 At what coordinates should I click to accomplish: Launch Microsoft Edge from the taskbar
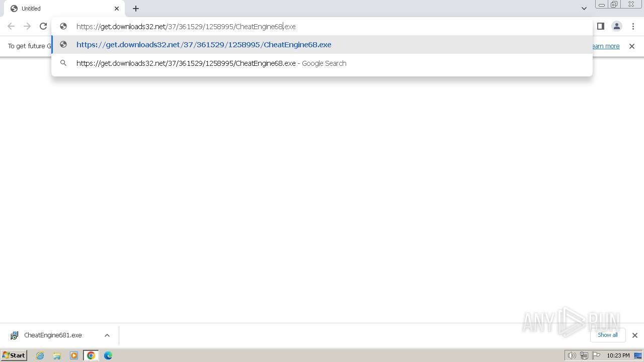pos(108,355)
